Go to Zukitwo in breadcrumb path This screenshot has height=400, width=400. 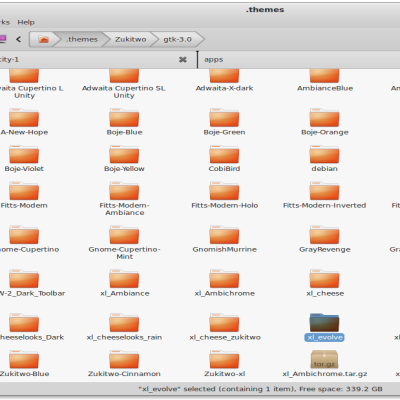coord(130,39)
